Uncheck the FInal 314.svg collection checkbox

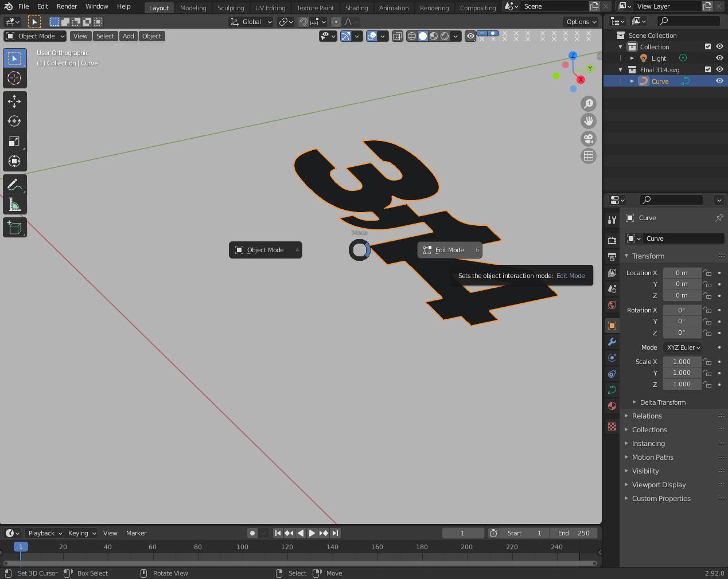(708, 69)
